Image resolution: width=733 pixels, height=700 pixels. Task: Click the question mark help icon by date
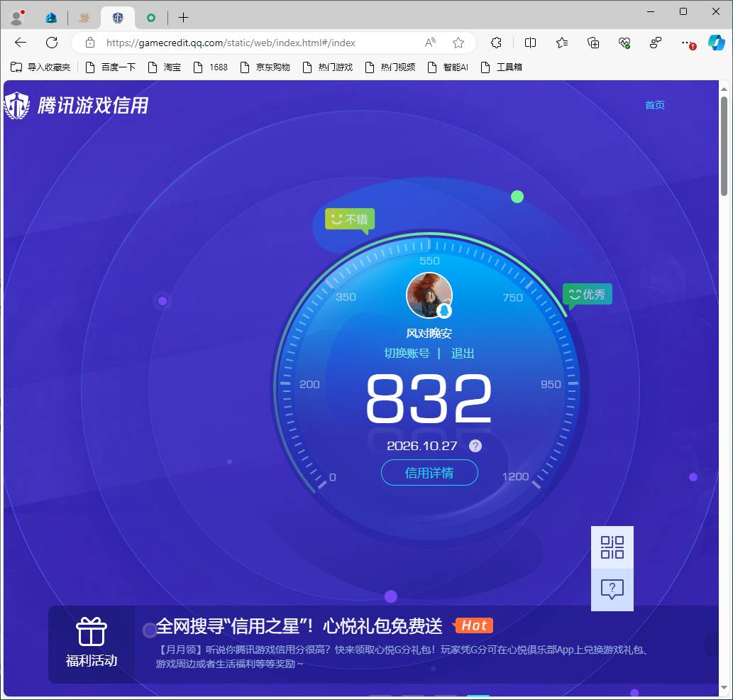pos(475,446)
